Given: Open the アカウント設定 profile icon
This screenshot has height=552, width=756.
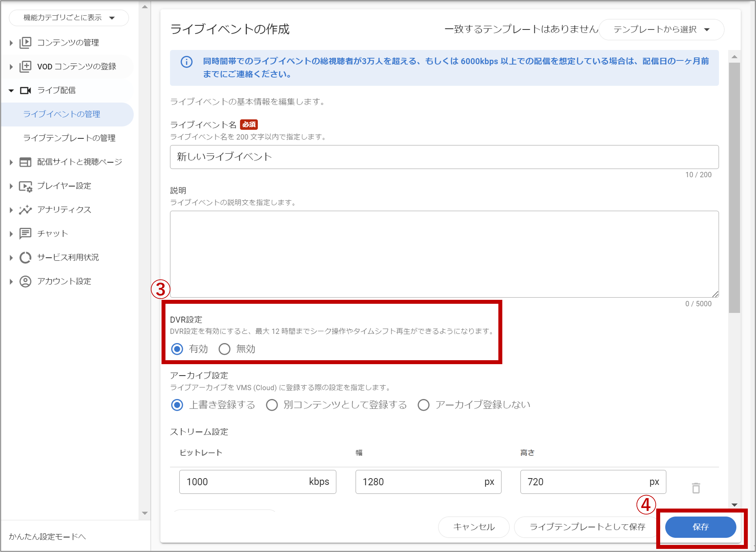Looking at the screenshot, I should 25,281.
